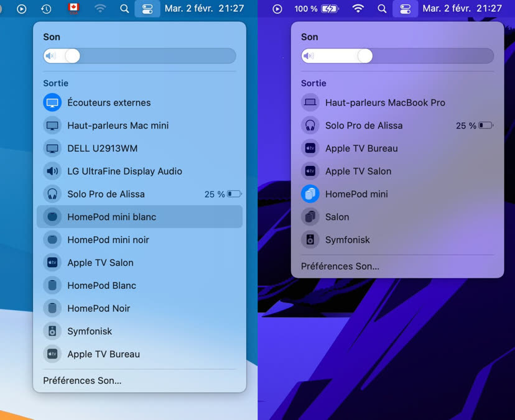Click Symfonisk speaker icon in left panel
Image resolution: width=515 pixels, height=420 pixels.
tap(52, 331)
